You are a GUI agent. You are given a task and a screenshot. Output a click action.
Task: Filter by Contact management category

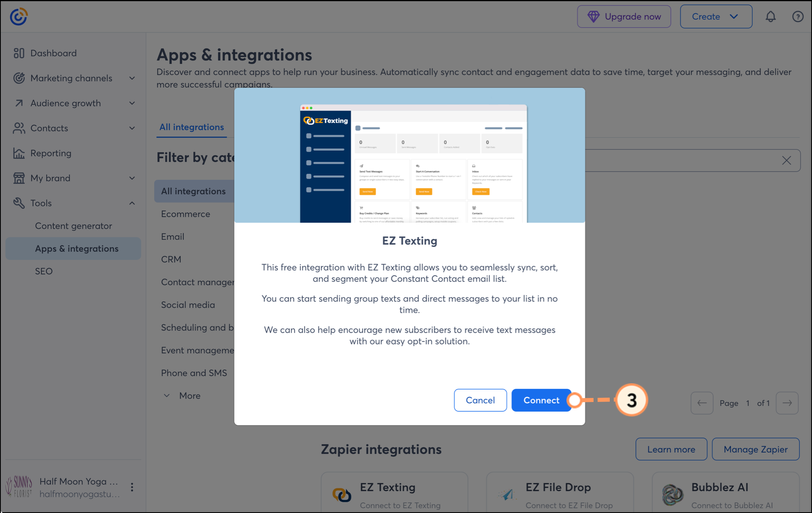[198, 282]
